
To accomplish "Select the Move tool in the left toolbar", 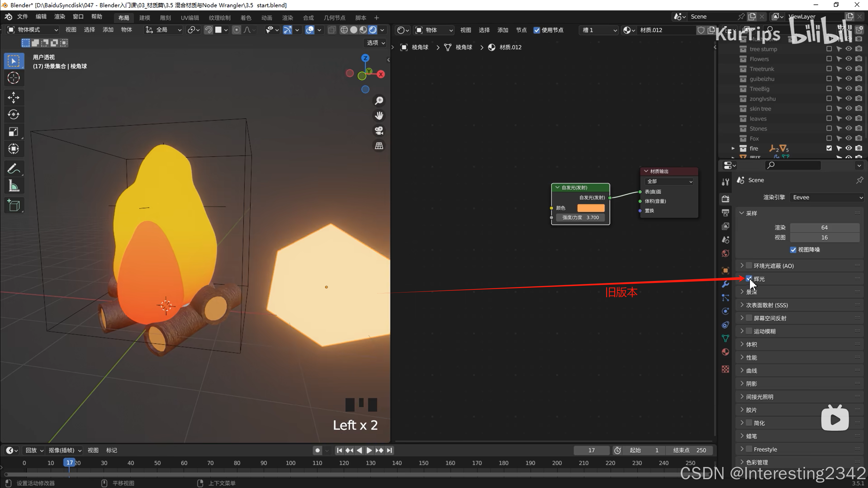I will [x=14, y=98].
